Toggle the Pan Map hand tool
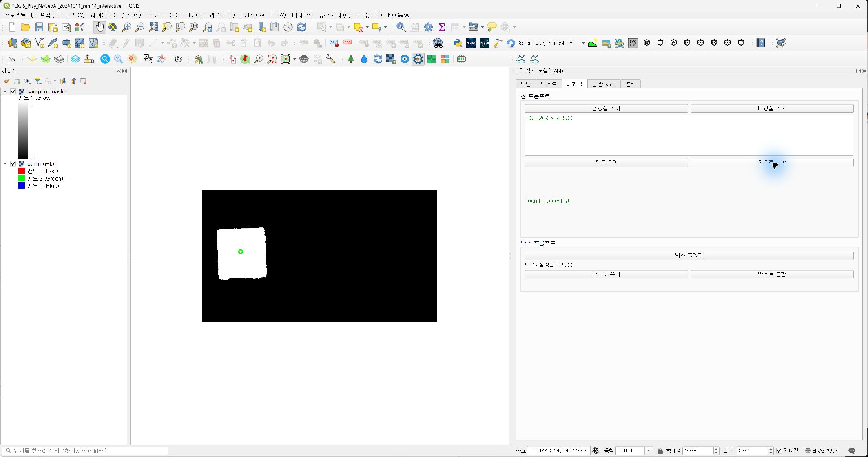This screenshot has height=457, width=868. click(x=100, y=27)
